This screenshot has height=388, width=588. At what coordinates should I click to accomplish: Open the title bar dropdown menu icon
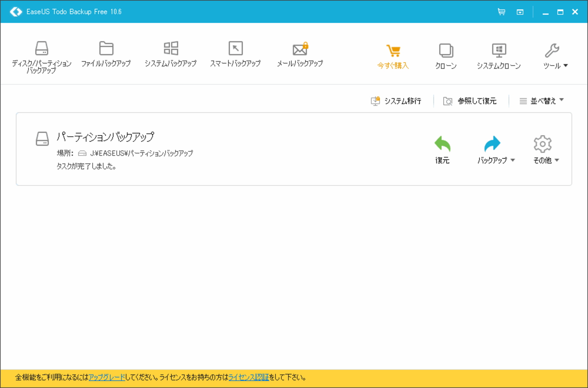pos(520,12)
